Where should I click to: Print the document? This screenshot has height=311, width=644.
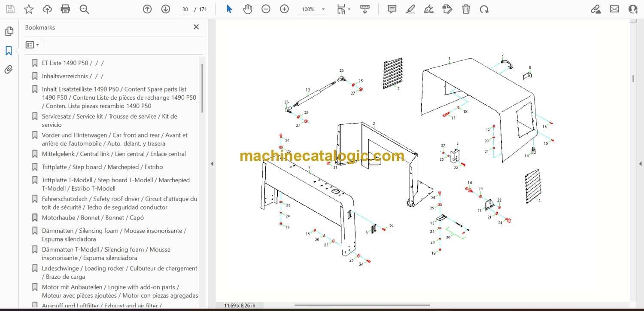(x=65, y=9)
